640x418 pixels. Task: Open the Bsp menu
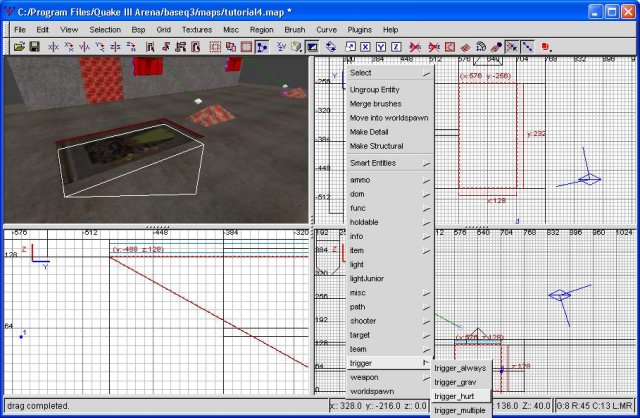click(138, 30)
